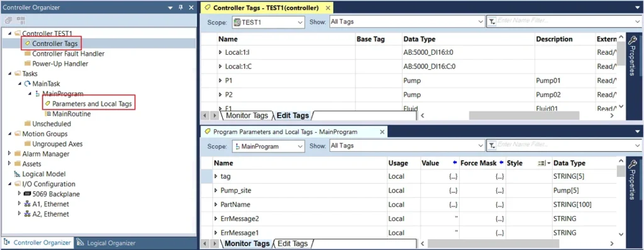Viewport: 644px width, 250px height.
Task: Select MainRoutine in the tree
Action: pyautogui.click(x=72, y=114)
